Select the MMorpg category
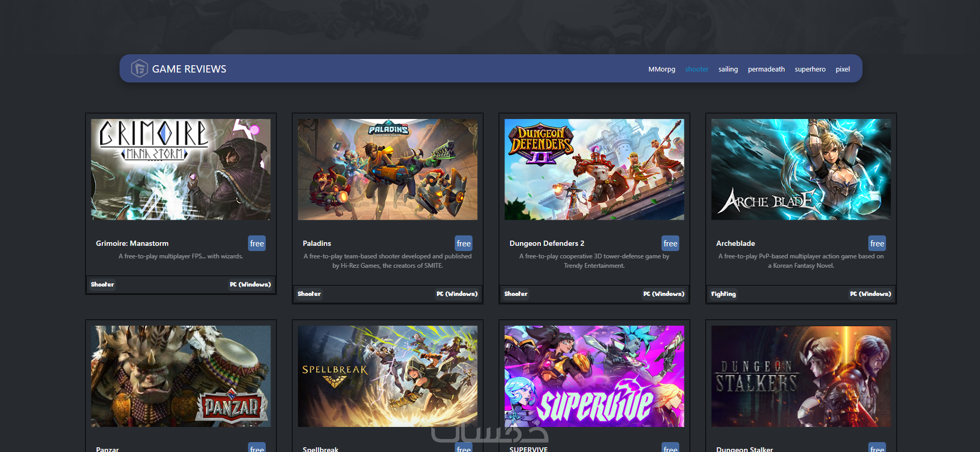The image size is (980, 452). (x=662, y=69)
